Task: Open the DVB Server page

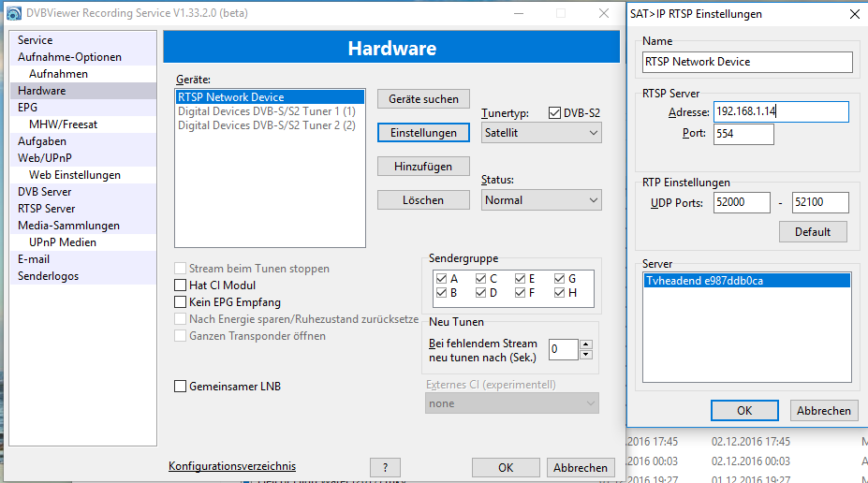Action: click(83, 192)
